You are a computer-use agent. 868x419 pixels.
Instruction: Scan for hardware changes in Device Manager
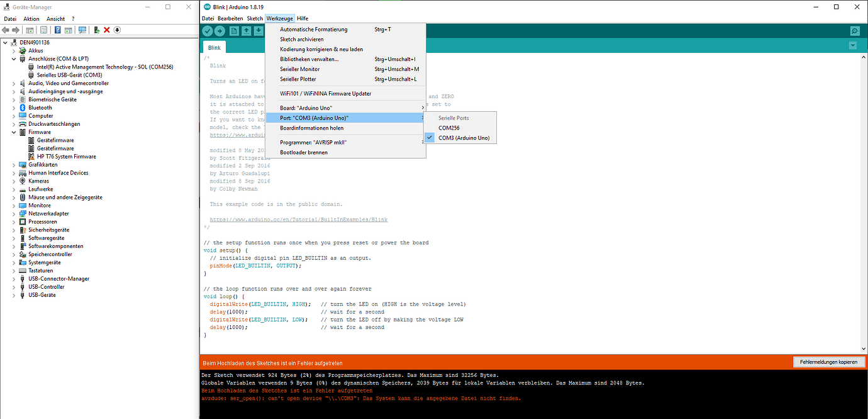82,30
